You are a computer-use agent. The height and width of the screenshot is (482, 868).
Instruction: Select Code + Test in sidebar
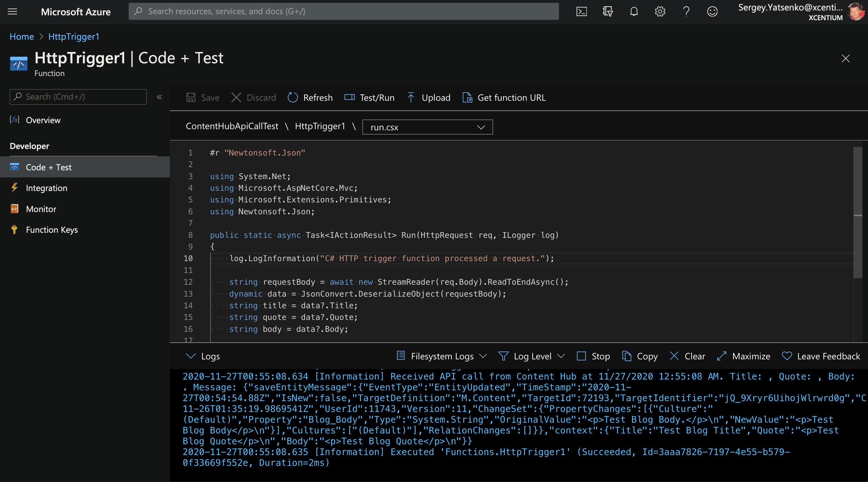(85, 167)
